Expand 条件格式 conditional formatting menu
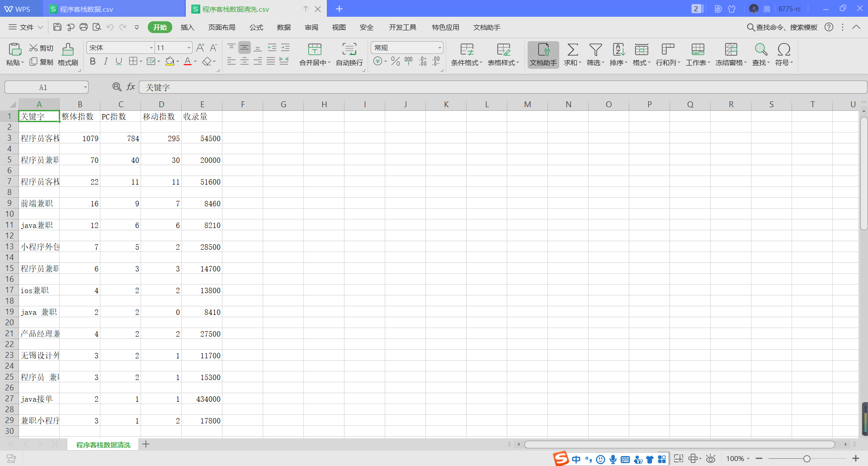 click(x=481, y=62)
